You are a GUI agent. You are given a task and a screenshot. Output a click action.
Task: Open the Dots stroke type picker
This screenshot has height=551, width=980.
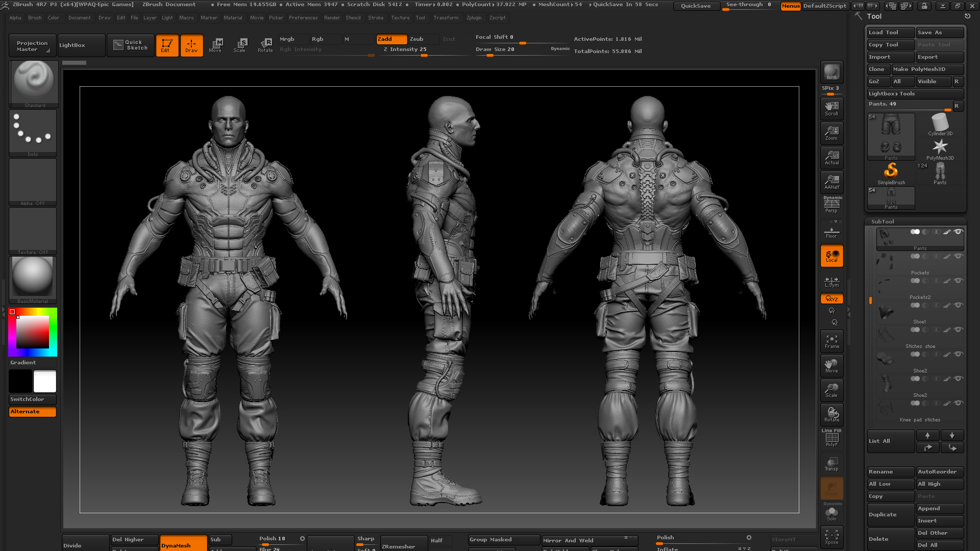tap(33, 131)
